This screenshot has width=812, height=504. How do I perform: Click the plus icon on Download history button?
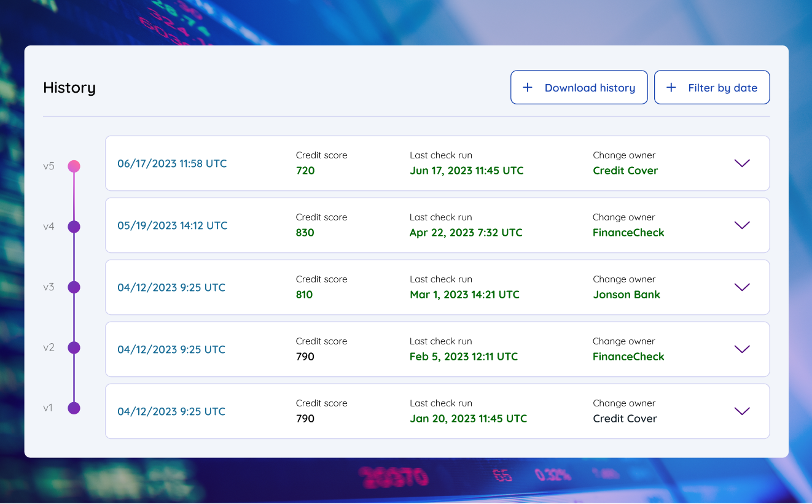(527, 87)
